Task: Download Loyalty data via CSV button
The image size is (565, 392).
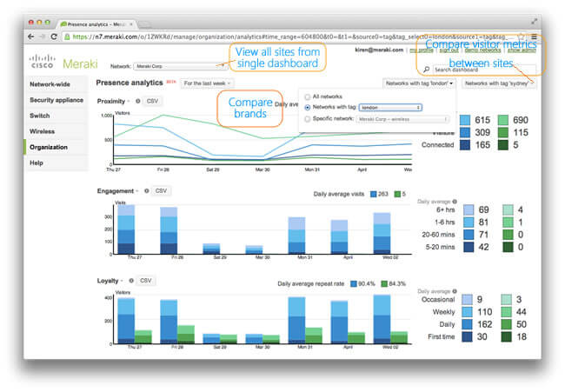Action: tap(145, 280)
